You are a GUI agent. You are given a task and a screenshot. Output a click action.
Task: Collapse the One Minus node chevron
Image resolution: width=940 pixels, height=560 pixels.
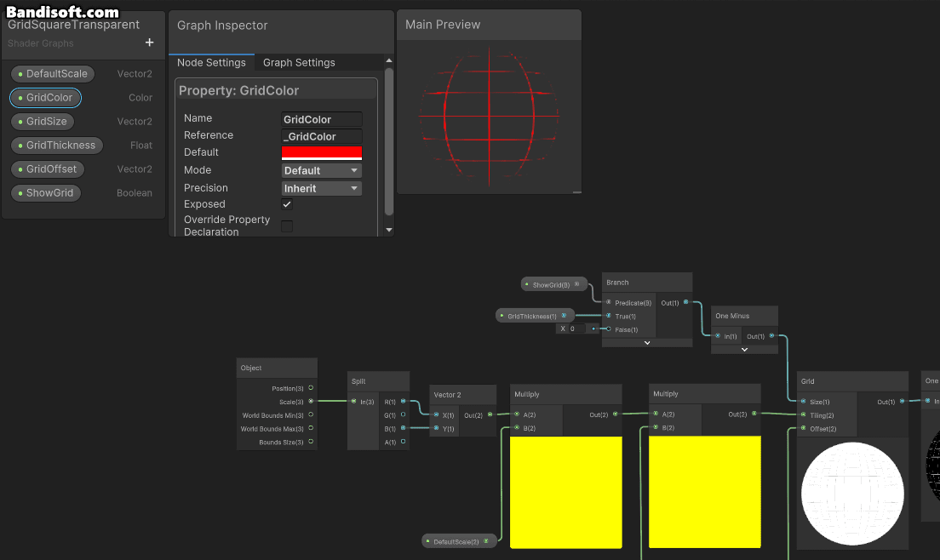(744, 349)
